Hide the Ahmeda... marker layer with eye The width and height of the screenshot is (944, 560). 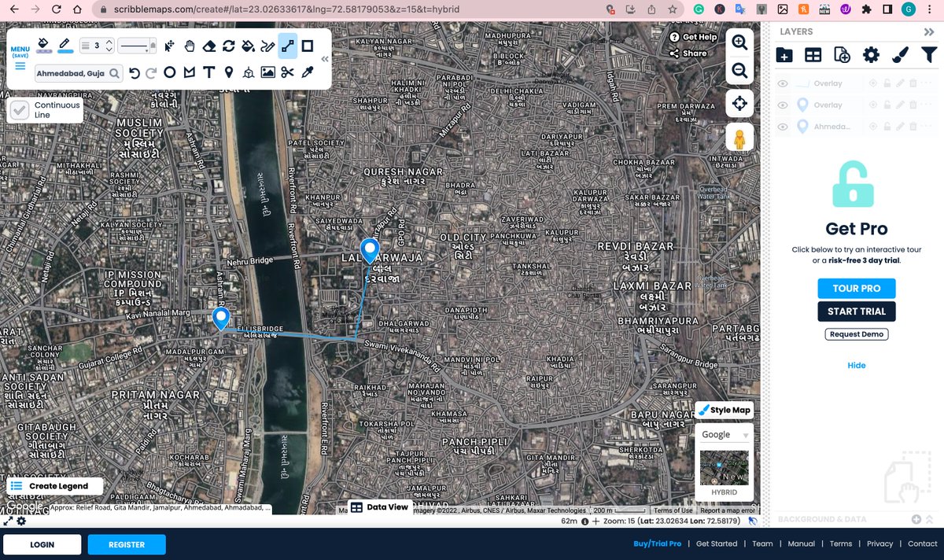pos(783,127)
